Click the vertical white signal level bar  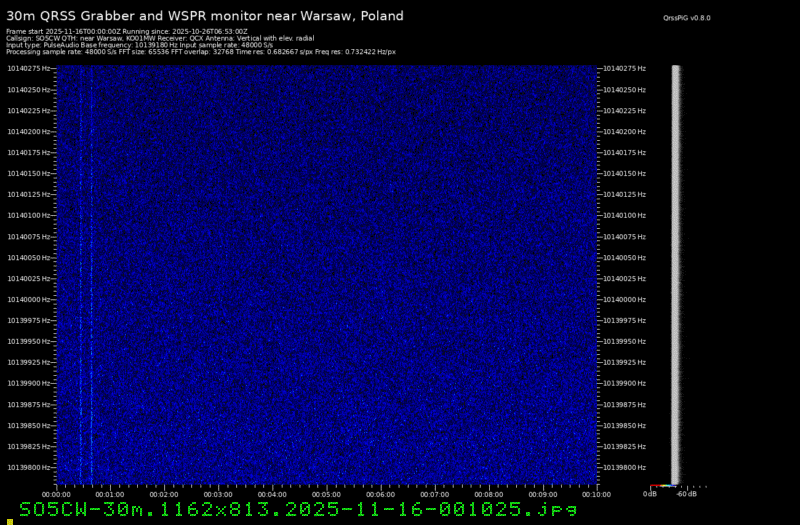[676, 270]
